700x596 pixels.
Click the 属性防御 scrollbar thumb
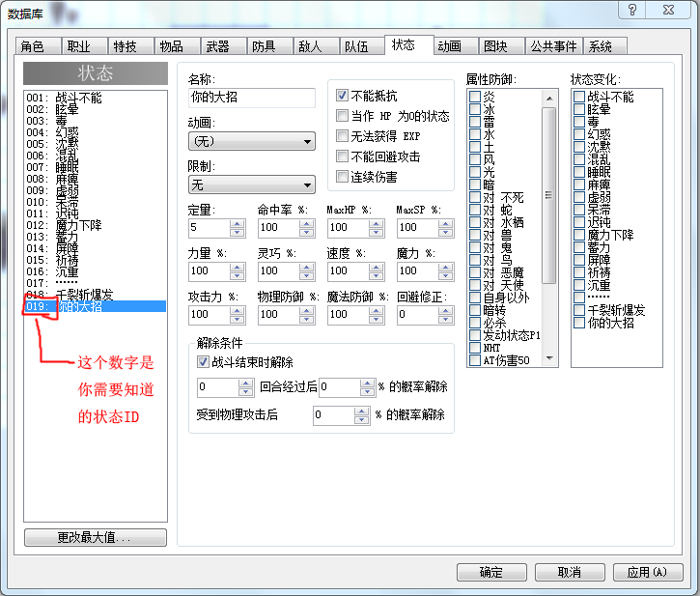[x=549, y=195]
